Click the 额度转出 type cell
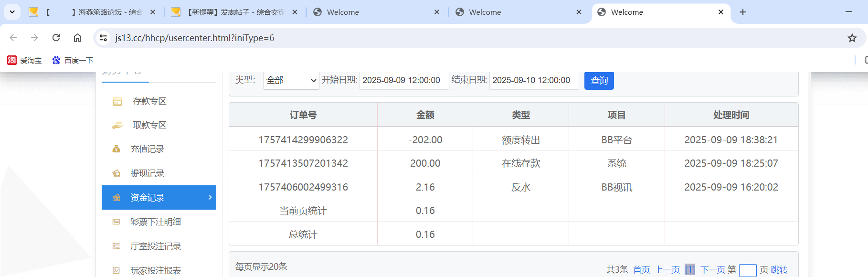The width and height of the screenshot is (868, 277). (521, 140)
